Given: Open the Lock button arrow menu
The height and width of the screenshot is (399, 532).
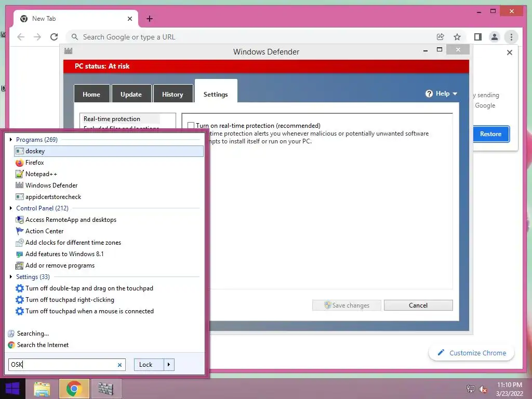Looking at the screenshot, I should click(169, 365).
